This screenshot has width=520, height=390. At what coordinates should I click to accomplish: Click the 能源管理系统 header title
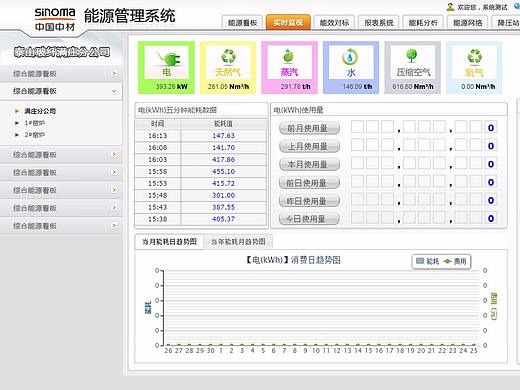[129, 16]
